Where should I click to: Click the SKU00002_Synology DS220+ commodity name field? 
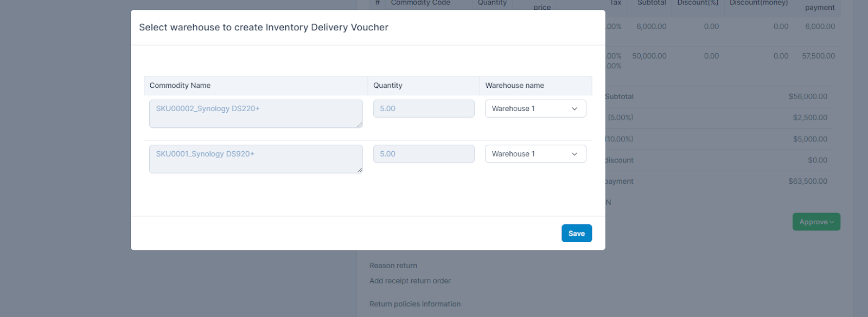[x=256, y=114]
